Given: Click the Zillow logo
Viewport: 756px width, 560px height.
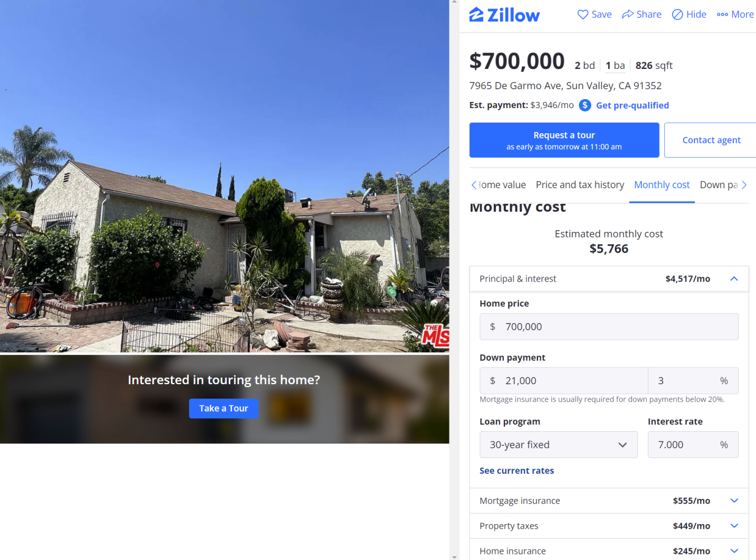Looking at the screenshot, I should tap(504, 15).
